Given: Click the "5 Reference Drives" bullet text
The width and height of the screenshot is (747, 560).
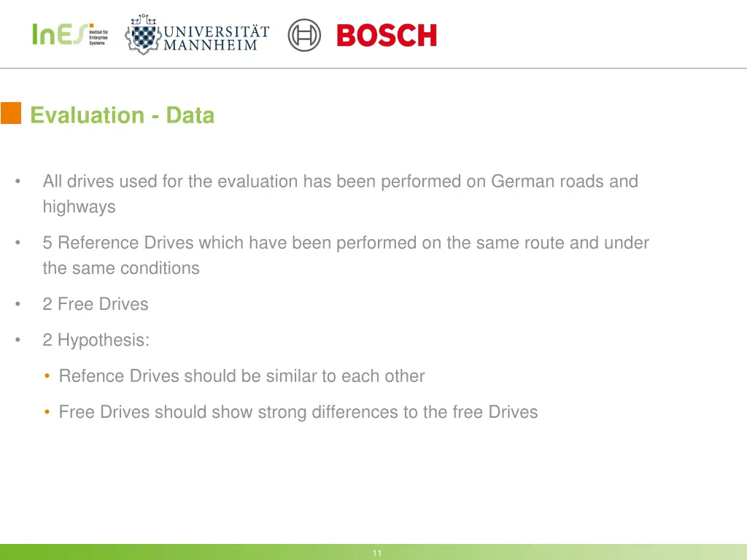Looking at the screenshot, I should [345, 243].
